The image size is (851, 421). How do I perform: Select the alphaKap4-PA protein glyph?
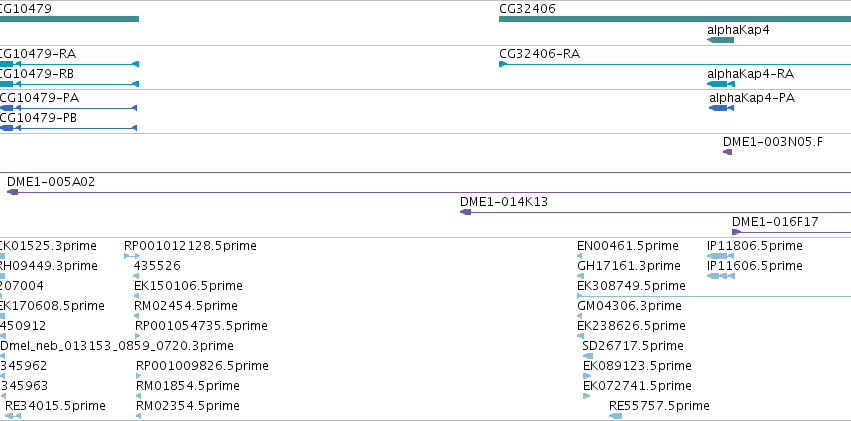[721, 108]
